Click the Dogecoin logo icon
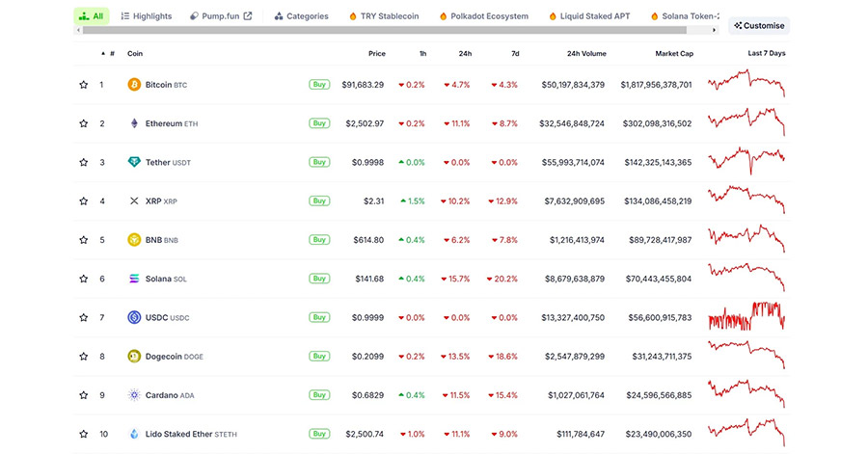The height and width of the screenshot is (454, 868). click(134, 356)
